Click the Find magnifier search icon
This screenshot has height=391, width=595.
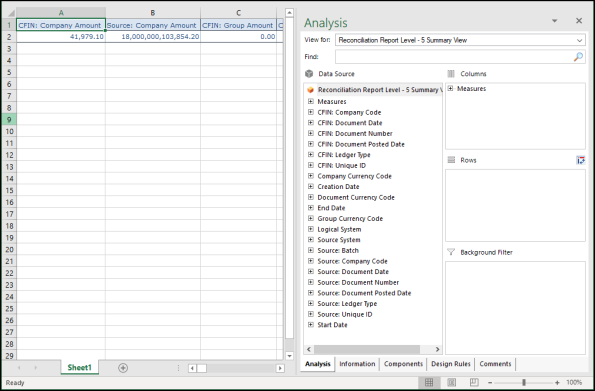[x=578, y=57]
